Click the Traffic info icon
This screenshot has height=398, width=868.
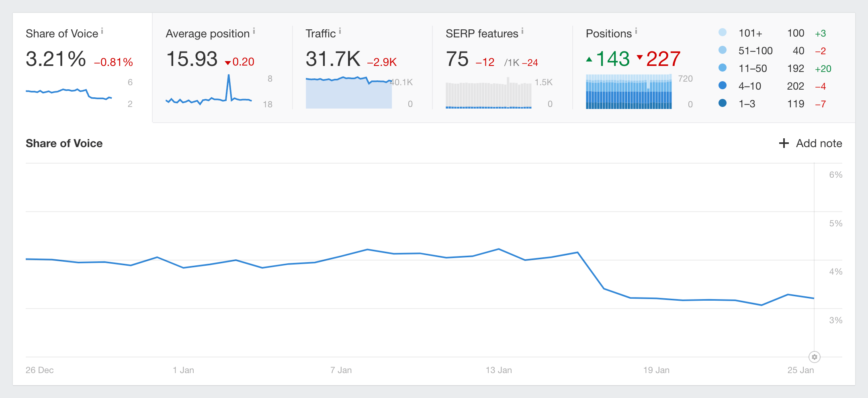click(340, 31)
